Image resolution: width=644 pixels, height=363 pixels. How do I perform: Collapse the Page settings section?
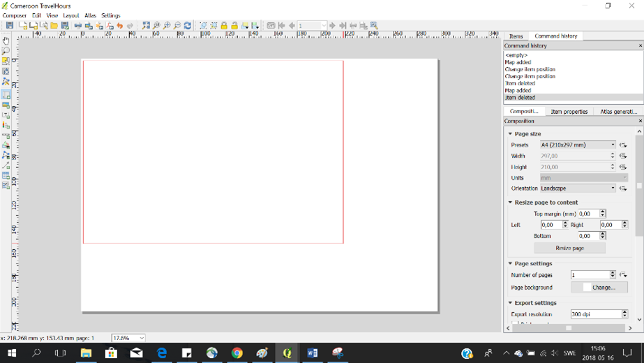[x=510, y=263]
